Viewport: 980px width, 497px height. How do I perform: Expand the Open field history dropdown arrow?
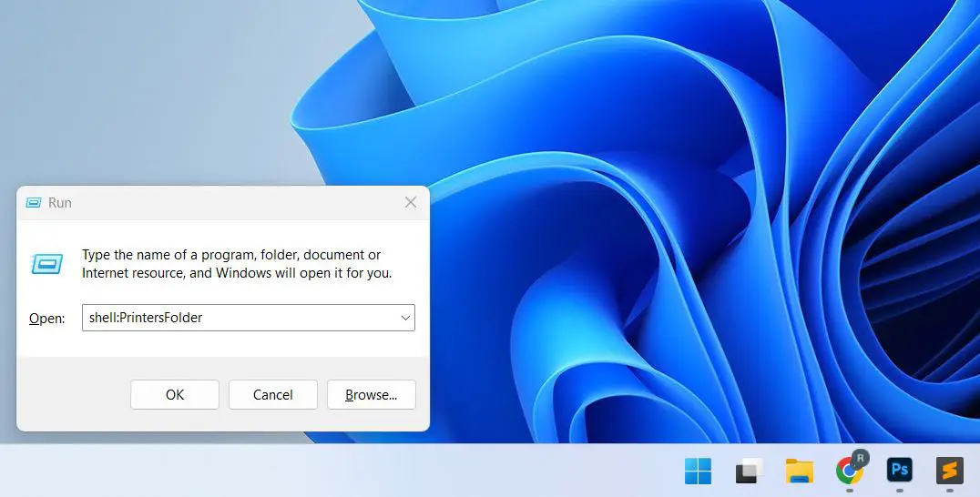405,318
